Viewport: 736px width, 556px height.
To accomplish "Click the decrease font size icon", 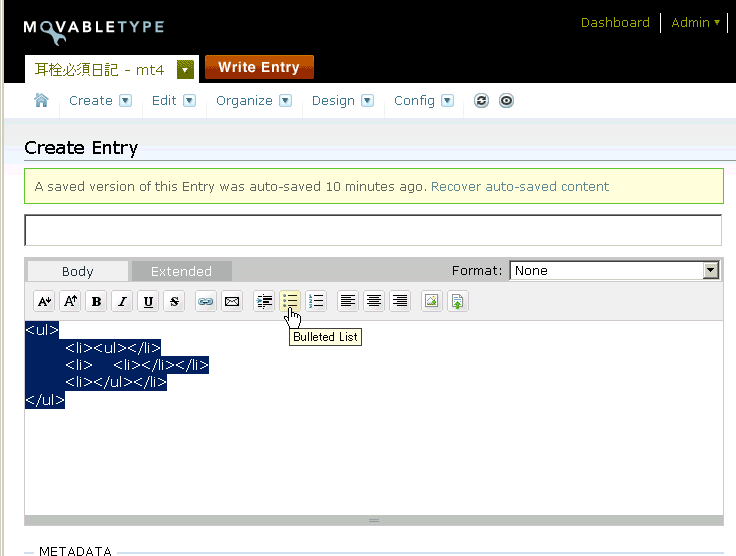I will tap(45, 301).
